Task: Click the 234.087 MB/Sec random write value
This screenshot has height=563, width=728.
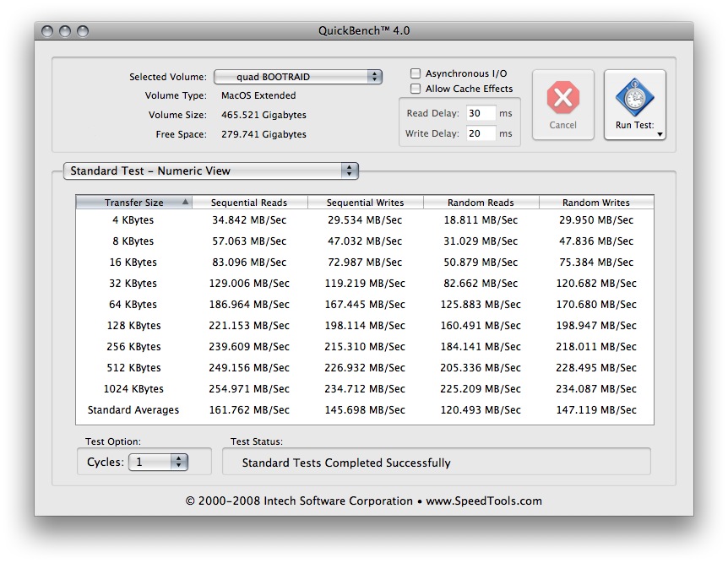Action: coord(596,389)
